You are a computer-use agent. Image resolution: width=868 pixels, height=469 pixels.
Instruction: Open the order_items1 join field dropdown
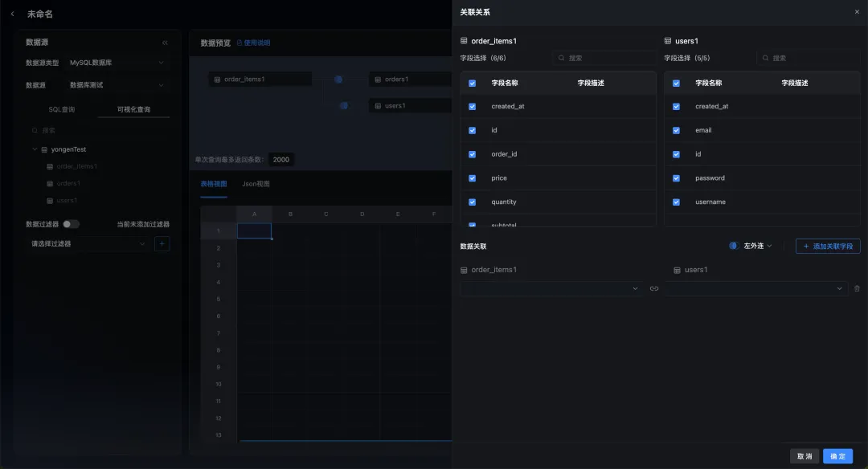(551, 288)
